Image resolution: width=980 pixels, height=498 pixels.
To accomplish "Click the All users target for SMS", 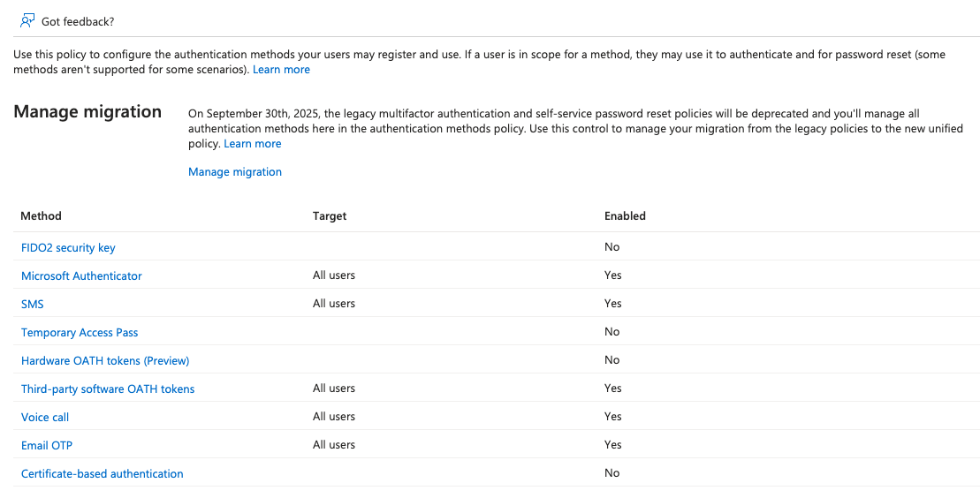I will coord(334,303).
